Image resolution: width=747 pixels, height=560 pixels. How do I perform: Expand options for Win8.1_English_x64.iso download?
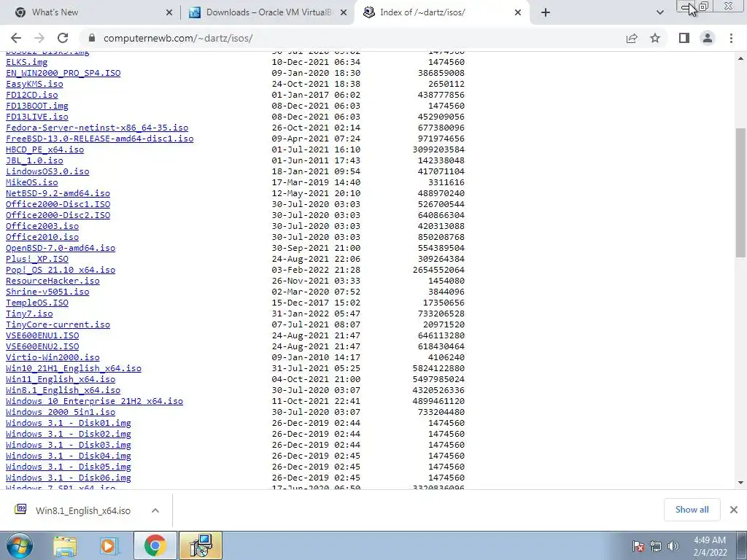coord(155,510)
